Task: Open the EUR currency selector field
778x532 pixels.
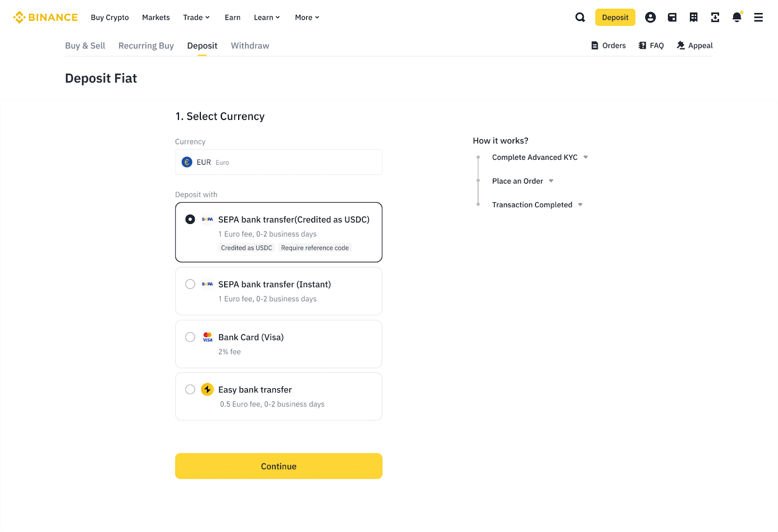Action: [x=279, y=162]
